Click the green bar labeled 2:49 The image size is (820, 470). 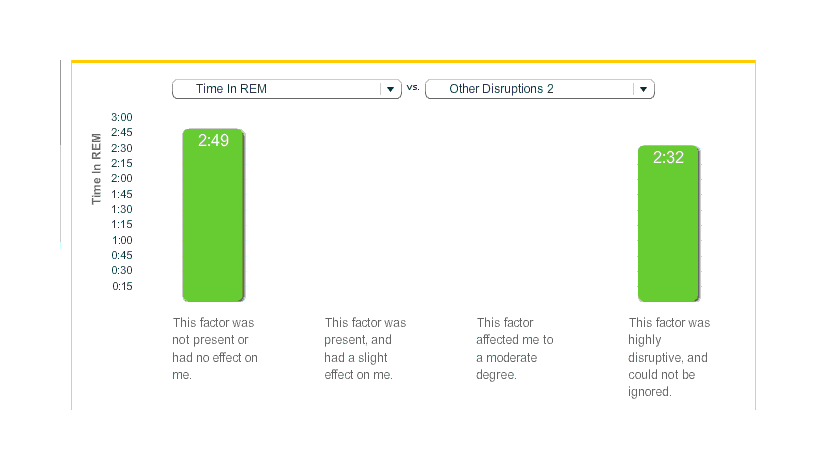click(x=213, y=215)
